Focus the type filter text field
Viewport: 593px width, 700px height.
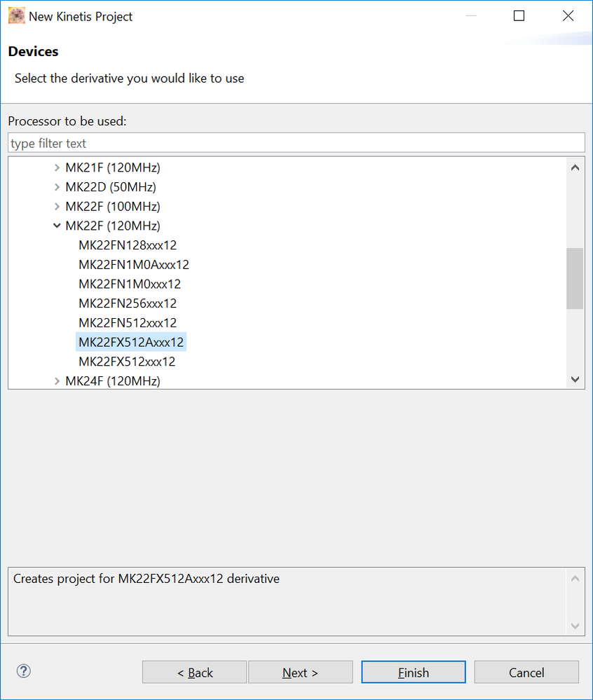pos(296,144)
